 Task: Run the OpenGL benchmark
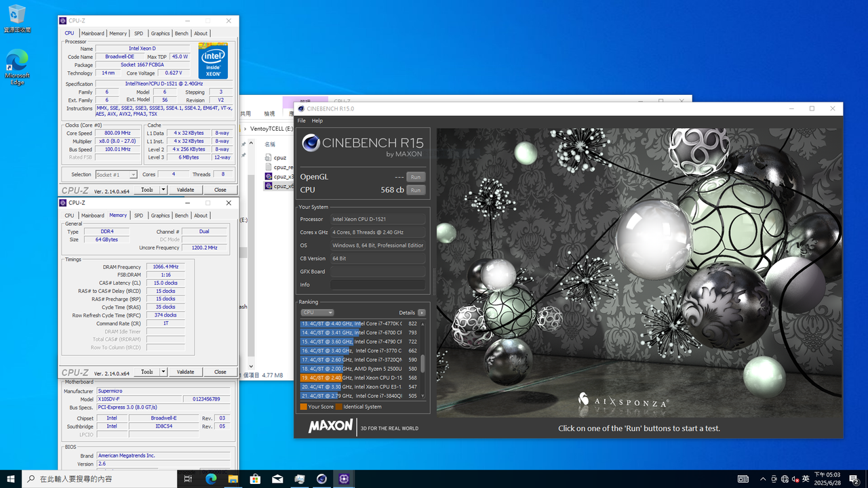pyautogui.click(x=416, y=177)
